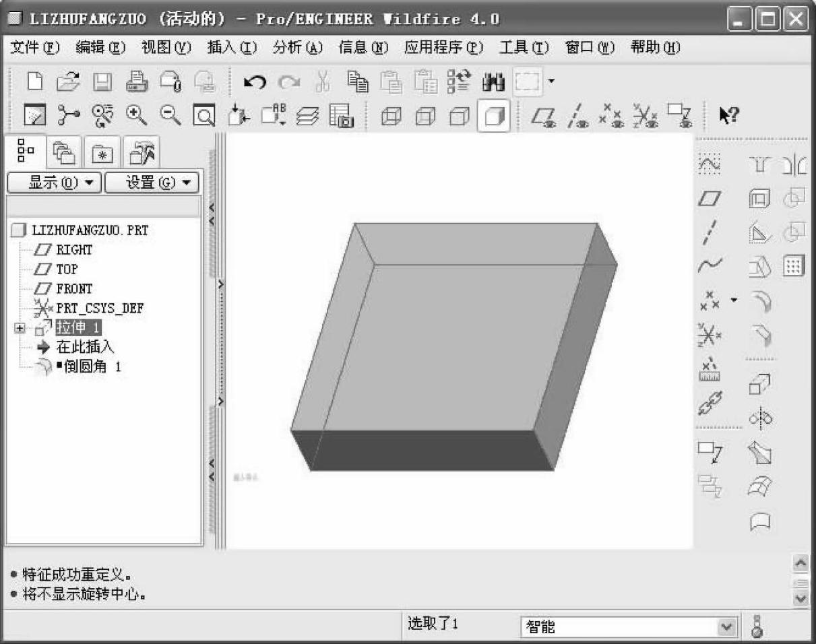Start the Extrude tool
Screen dimensions: 816x644
tap(760, 385)
